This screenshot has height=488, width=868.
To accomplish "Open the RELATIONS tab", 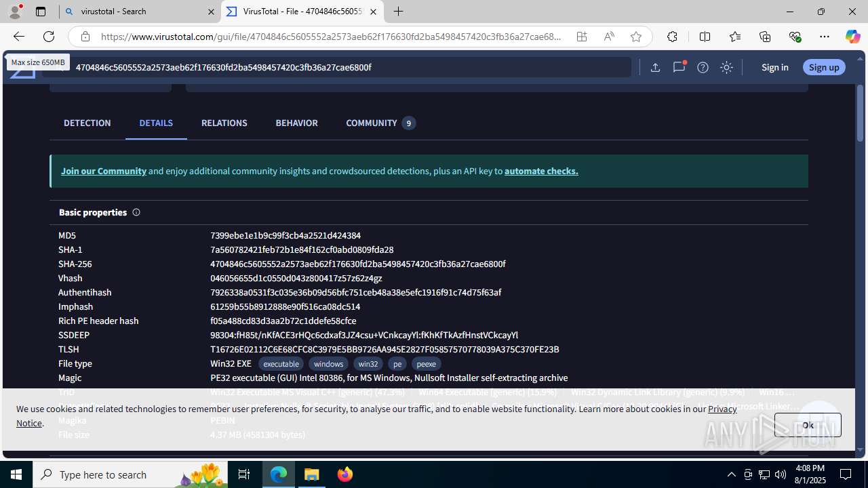I will tap(224, 123).
